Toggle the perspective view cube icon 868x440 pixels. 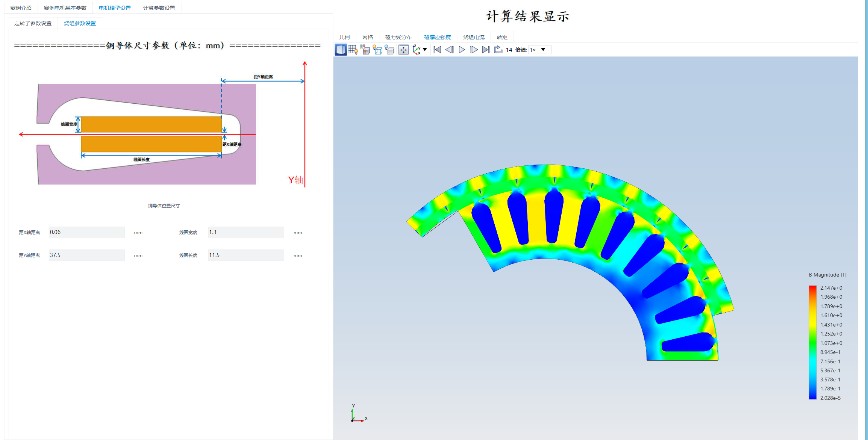(x=341, y=50)
